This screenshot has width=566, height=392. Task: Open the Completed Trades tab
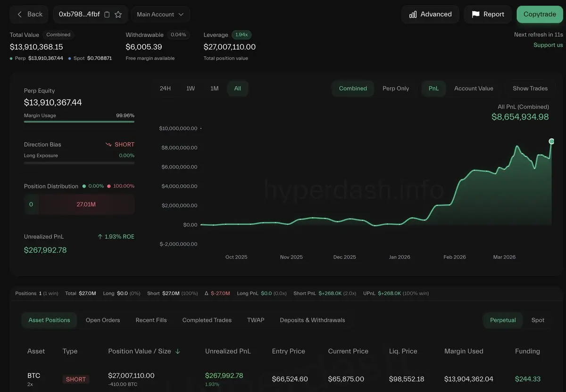[207, 320]
